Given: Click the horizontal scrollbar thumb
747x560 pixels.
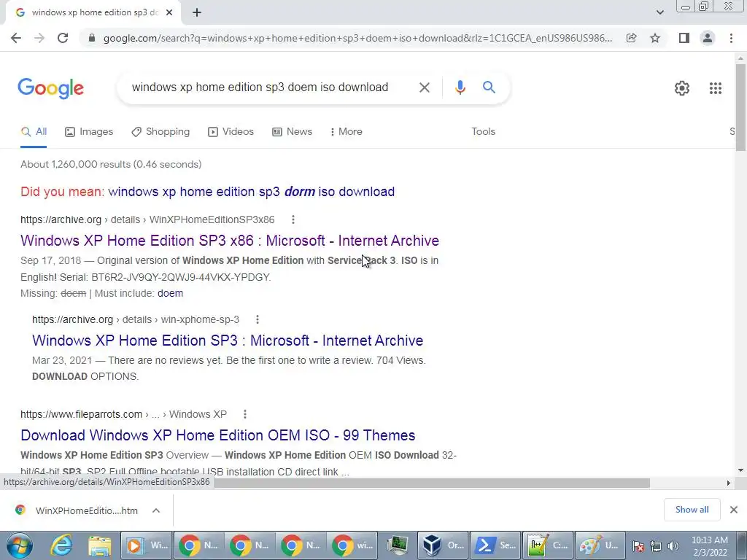Looking at the screenshot, I should pos(432,483).
